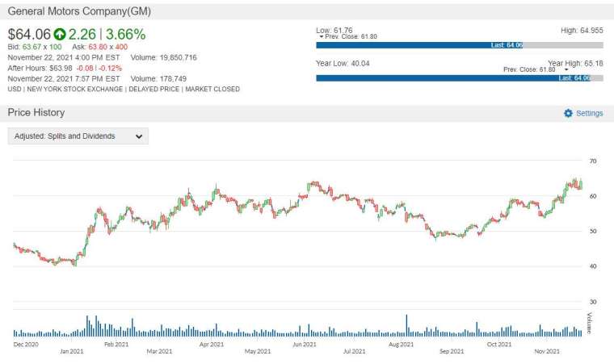The width and height of the screenshot is (614, 364).
Task: Click the year range bar showing Last 64.06
Action: [x=460, y=78]
